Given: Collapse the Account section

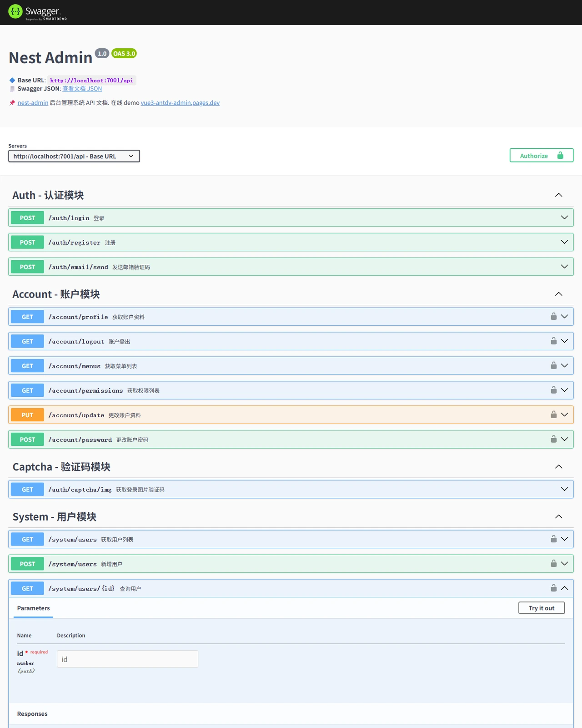Looking at the screenshot, I should (x=559, y=294).
